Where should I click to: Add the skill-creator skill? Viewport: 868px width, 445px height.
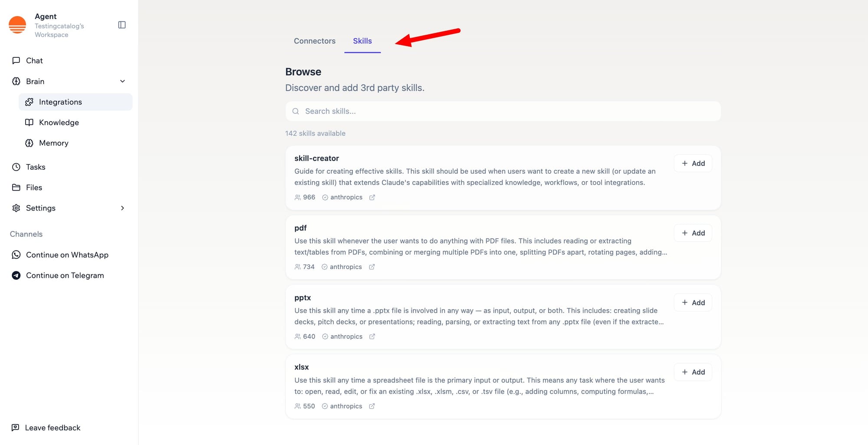tap(693, 163)
